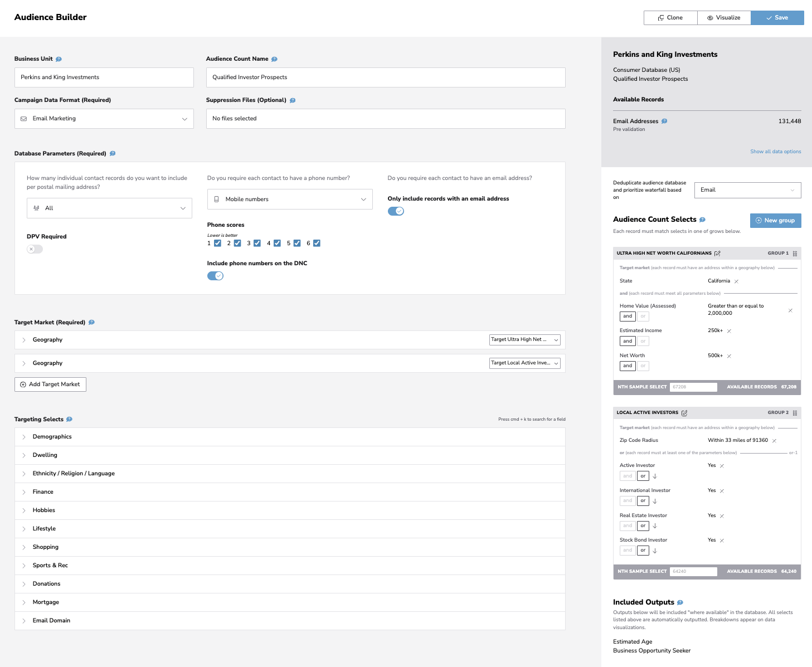
Task: Open the Campaign Data Format dropdown
Action: coord(104,119)
